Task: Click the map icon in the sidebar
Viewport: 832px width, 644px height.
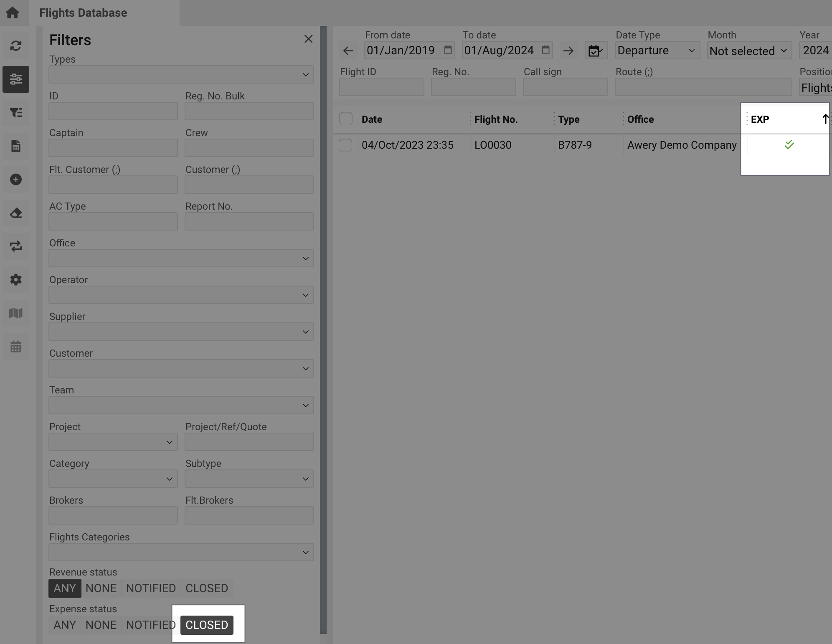Action: tap(16, 313)
